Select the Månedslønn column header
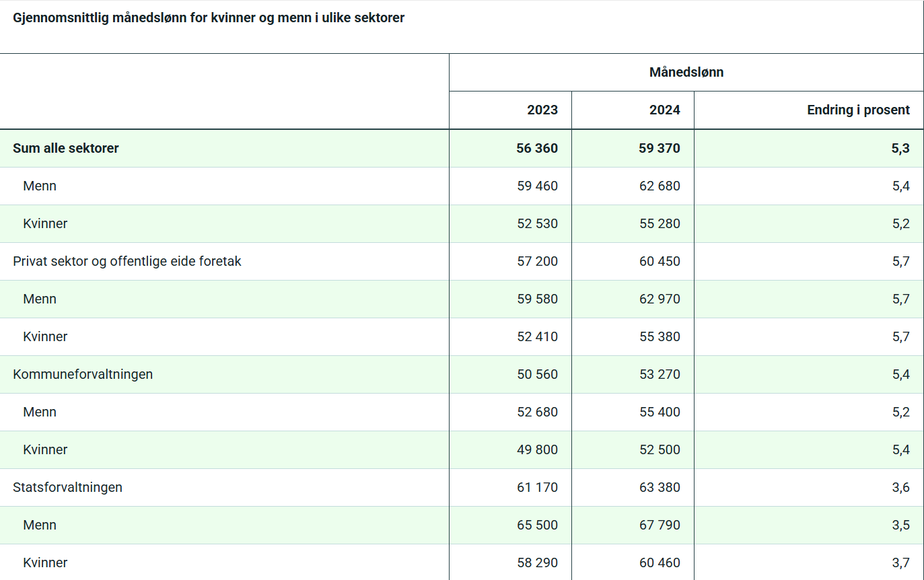 pyautogui.click(x=686, y=72)
